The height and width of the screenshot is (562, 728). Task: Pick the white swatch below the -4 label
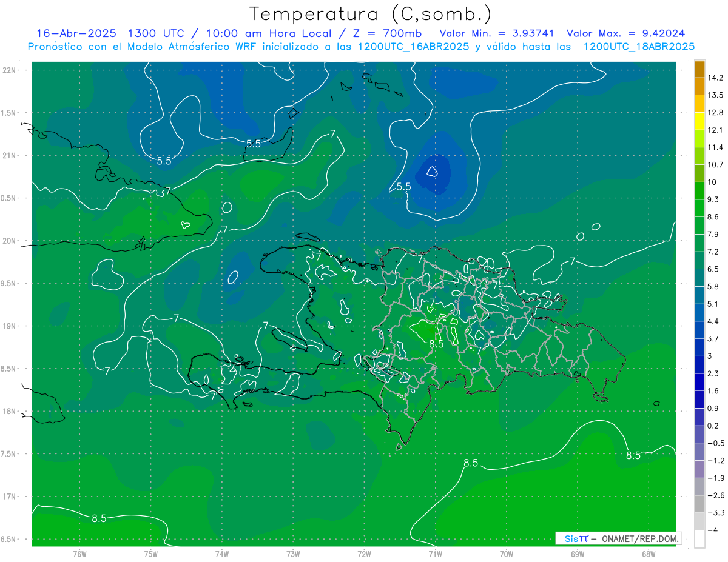tap(699, 538)
